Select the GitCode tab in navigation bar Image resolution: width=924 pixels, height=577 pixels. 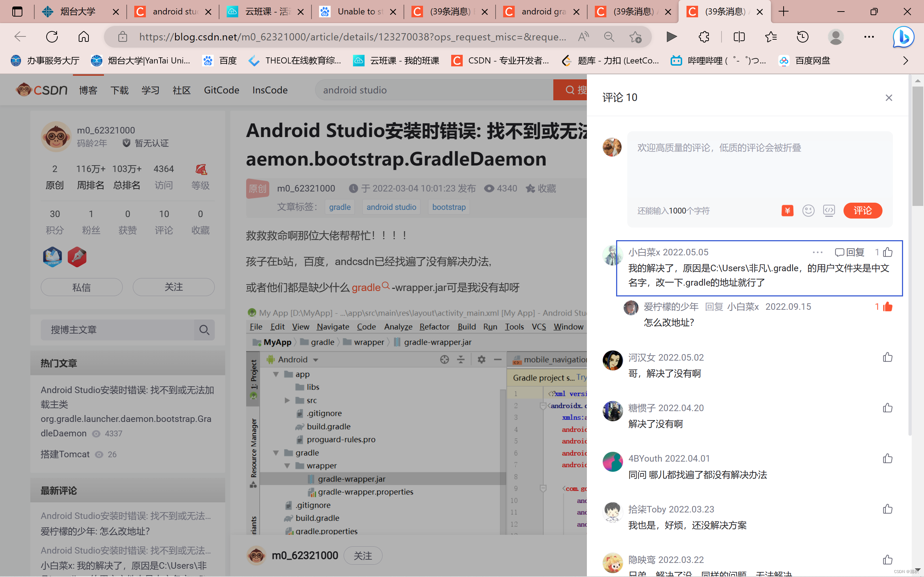point(221,90)
